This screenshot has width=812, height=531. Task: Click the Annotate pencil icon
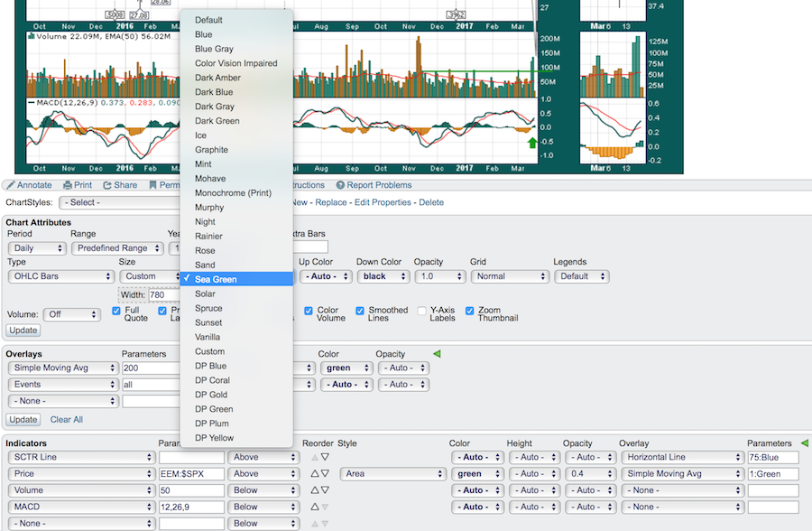(10, 185)
